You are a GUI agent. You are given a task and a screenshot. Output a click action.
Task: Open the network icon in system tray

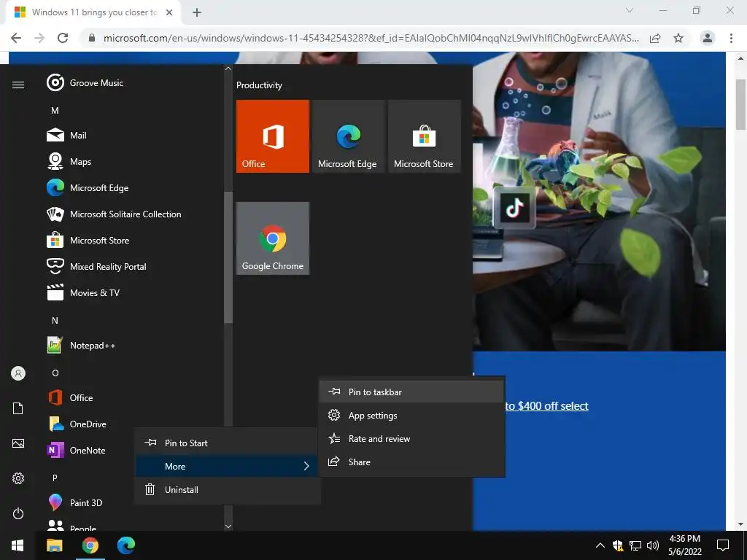[x=635, y=545]
